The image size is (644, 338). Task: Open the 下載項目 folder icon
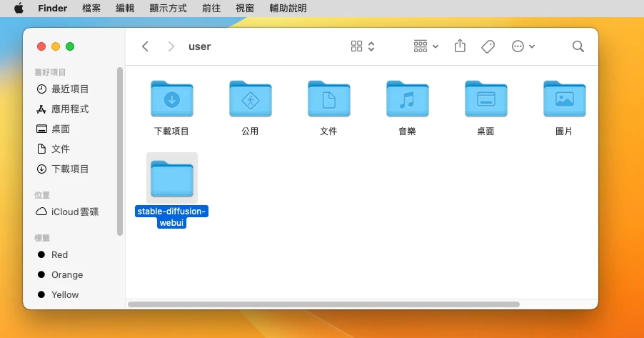(171, 99)
